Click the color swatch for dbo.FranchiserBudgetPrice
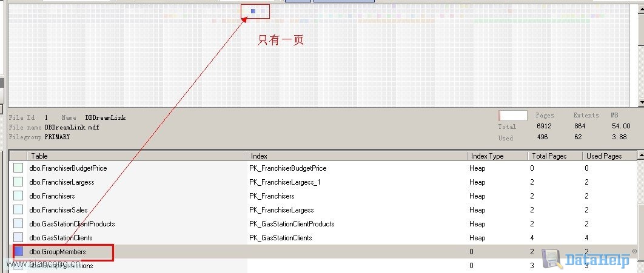Viewport: 644px width, 273px height. [18, 168]
